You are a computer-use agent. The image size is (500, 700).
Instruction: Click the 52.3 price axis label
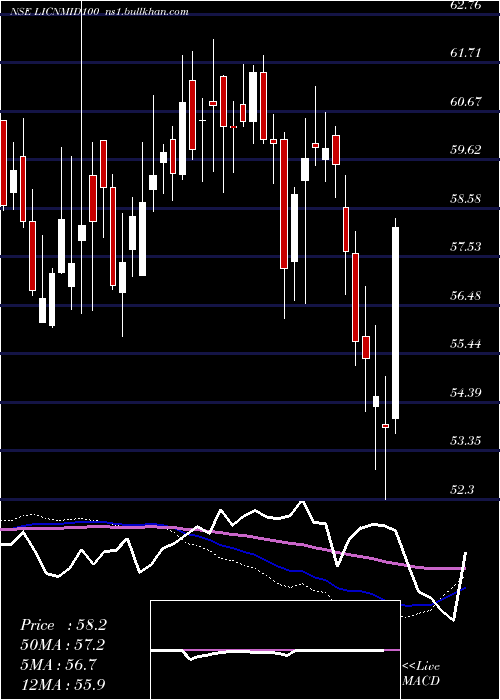(x=462, y=489)
